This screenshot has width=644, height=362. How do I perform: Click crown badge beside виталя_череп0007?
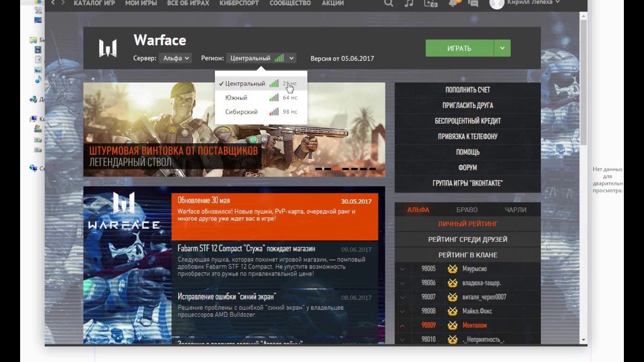[x=452, y=297]
